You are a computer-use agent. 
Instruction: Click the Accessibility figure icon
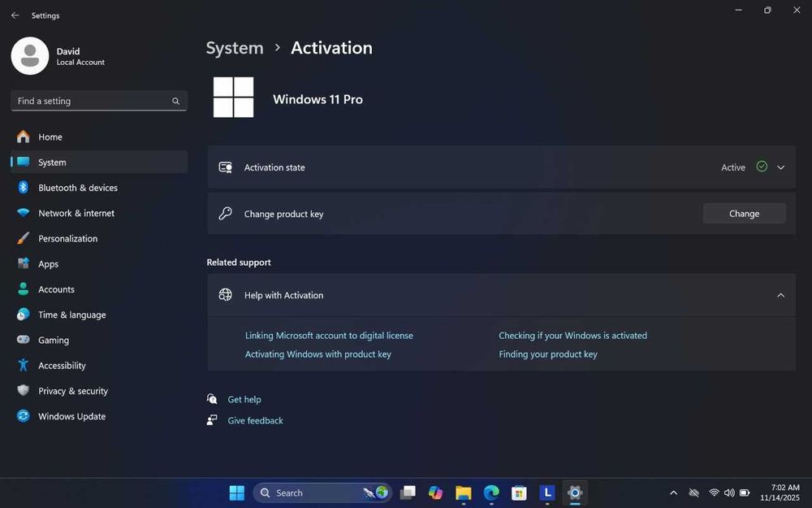click(x=24, y=365)
